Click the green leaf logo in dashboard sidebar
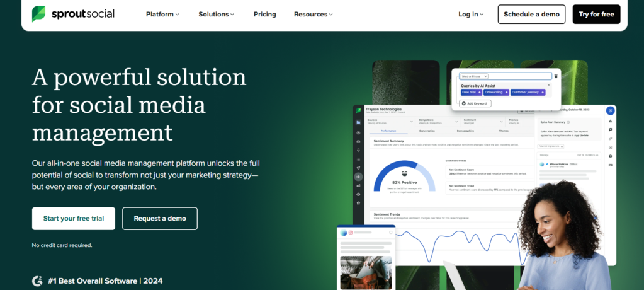This screenshot has width=644, height=290. coord(359,111)
